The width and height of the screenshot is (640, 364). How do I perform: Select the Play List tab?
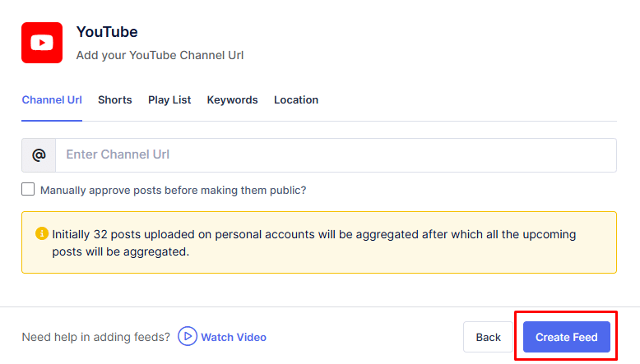tap(169, 100)
